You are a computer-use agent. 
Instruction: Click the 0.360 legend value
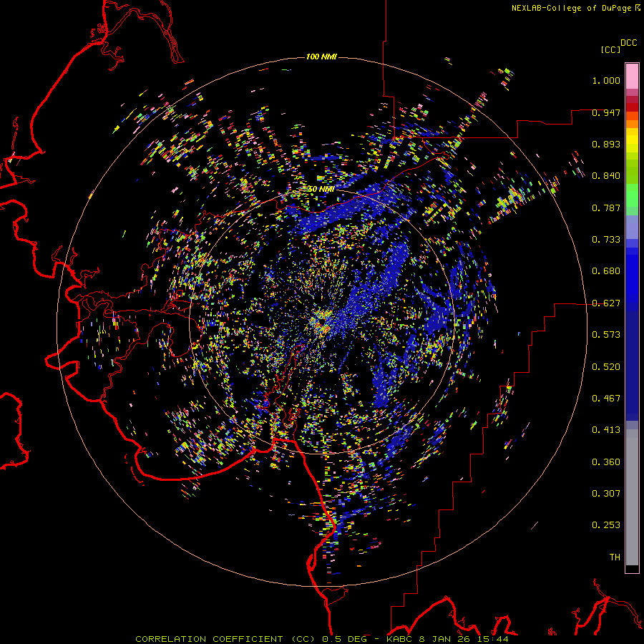[x=606, y=462]
